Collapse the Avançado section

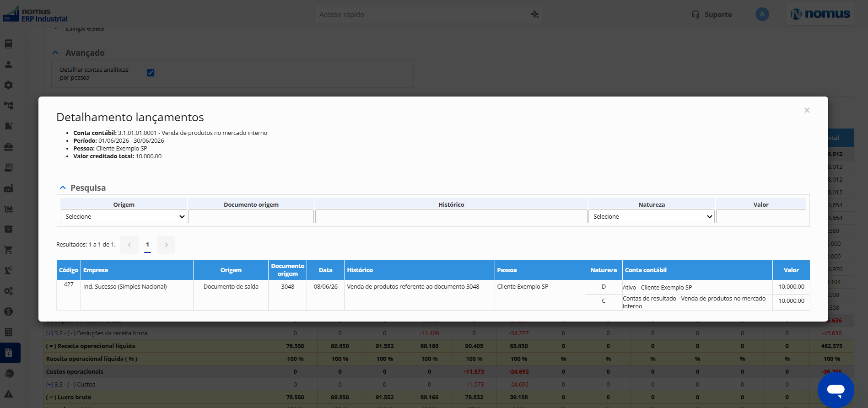point(55,53)
